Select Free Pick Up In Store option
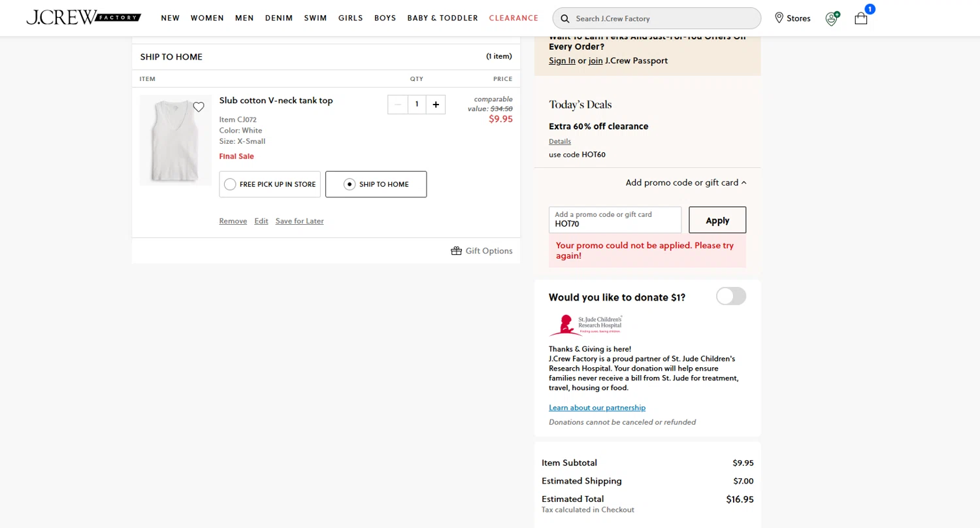 (x=270, y=184)
